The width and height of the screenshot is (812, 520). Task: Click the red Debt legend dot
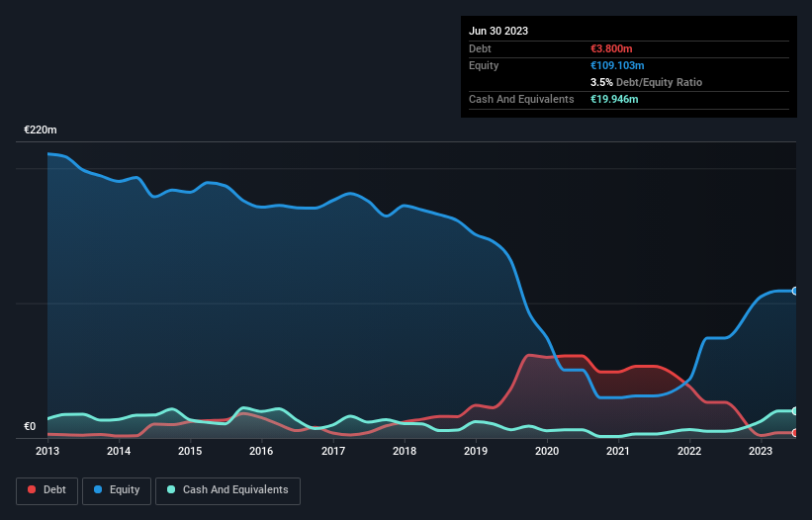point(32,489)
